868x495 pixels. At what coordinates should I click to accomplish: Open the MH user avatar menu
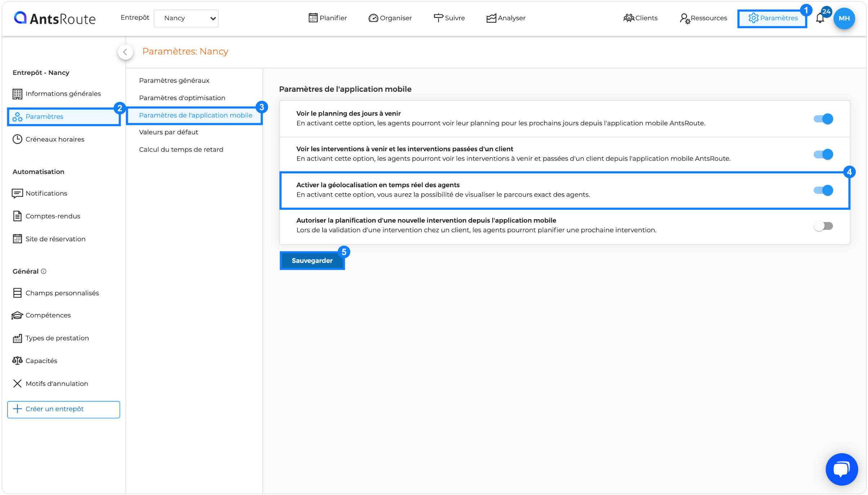pyautogui.click(x=844, y=18)
